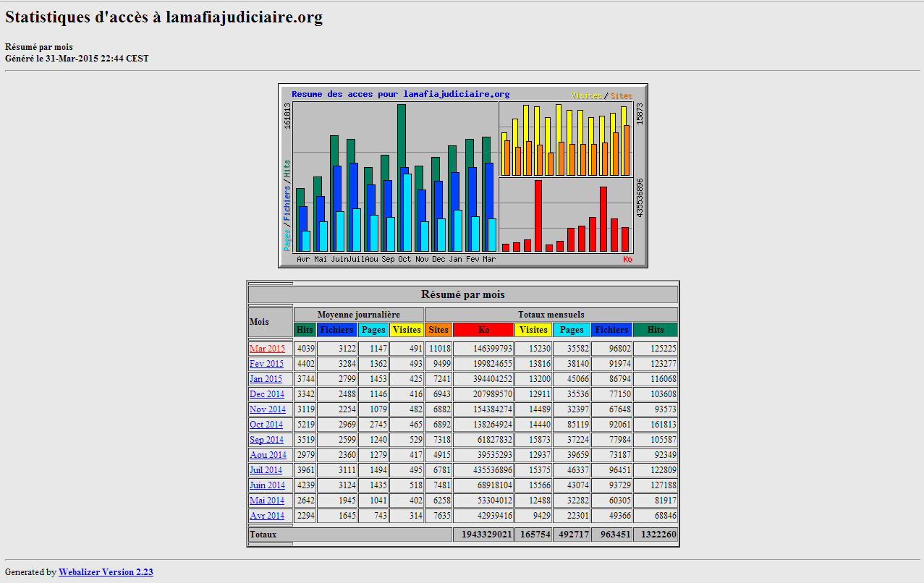
Task: Click the red Ko column header
Action: [483, 330]
